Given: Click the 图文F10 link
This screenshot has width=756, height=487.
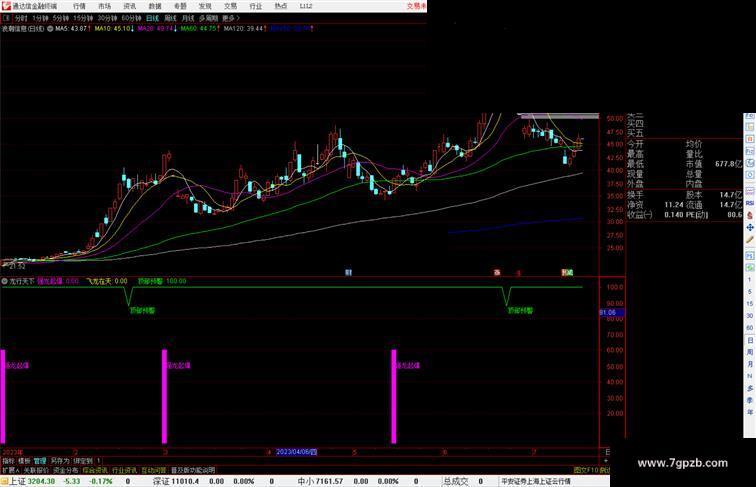Looking at the screenshot, I should click(586, 470).
